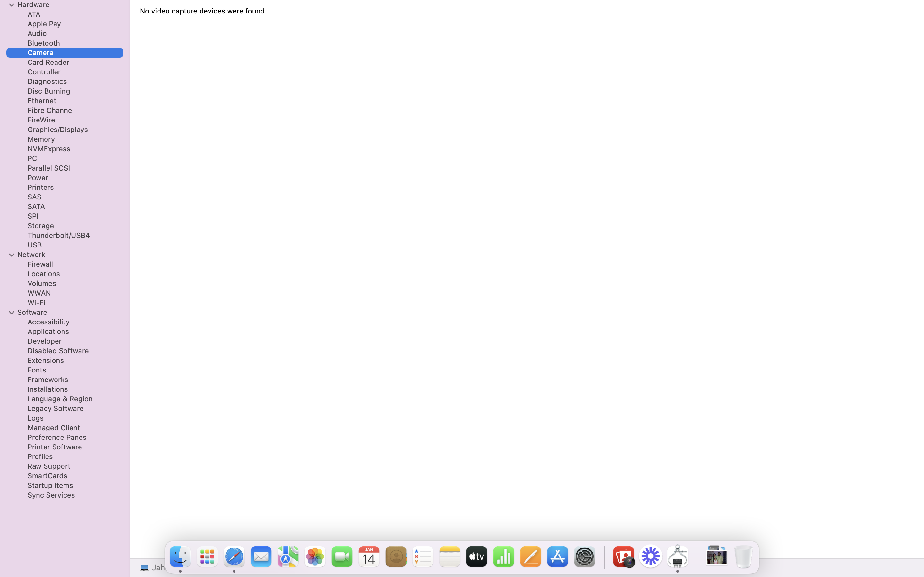
Task: Open FaceTime from the dock
Action: 342,556
